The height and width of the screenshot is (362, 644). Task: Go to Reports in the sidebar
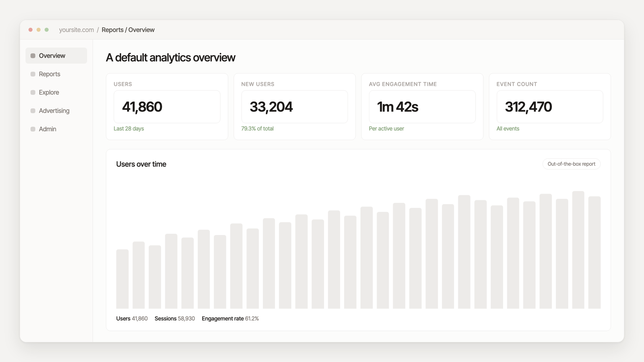coord(56,74)
